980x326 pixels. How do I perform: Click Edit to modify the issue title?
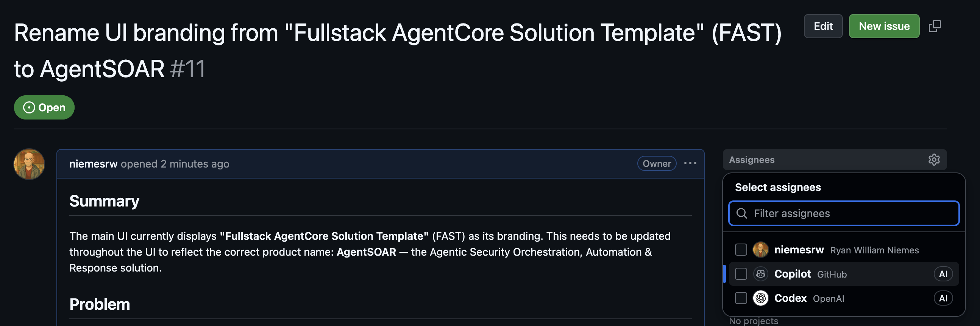coord(823,26)
